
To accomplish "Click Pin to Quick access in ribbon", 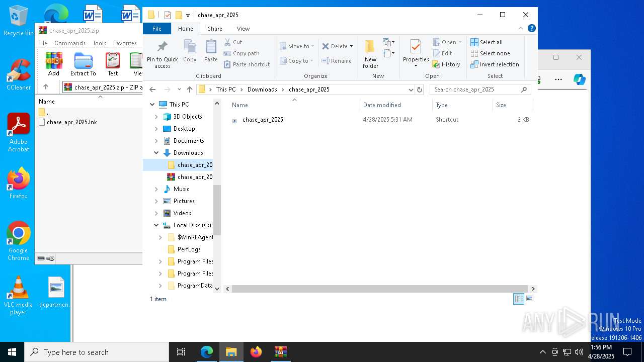I will pyautogui.click(x=162, y=54).
